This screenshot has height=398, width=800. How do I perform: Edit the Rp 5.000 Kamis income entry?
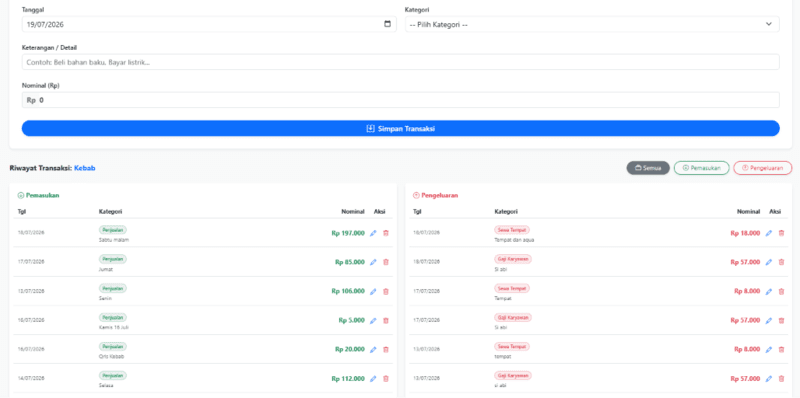373,320
